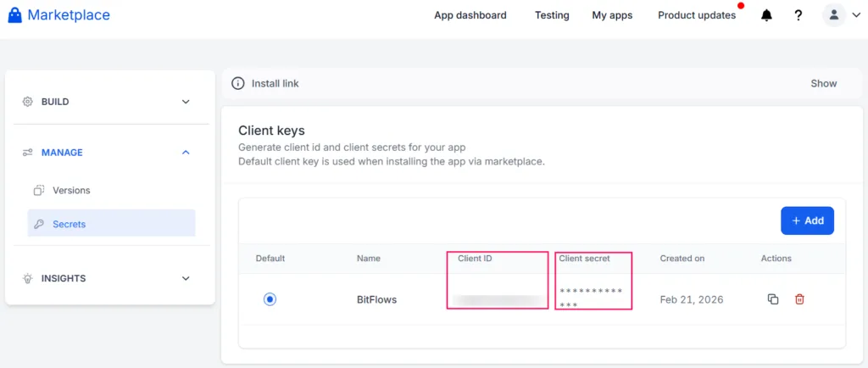The width and height of the screenshot is (868, 368).
Task: Go to the Testing nav item
Action: click(x=552, y=15)
